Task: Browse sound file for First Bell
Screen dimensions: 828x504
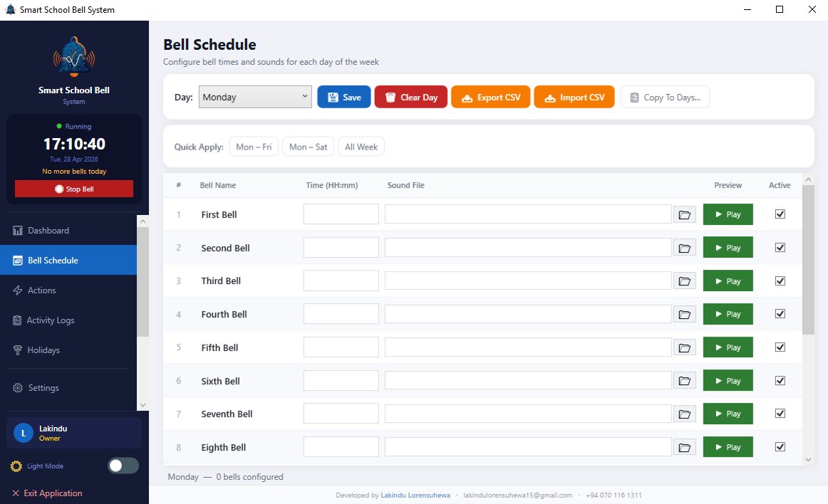Action: click(x=684, y=215)
